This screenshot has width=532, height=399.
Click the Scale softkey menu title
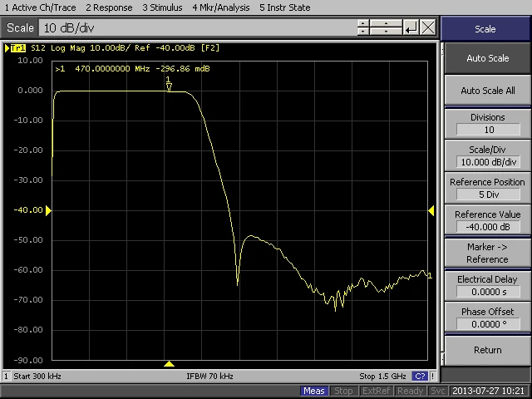(x=485, y=29)
